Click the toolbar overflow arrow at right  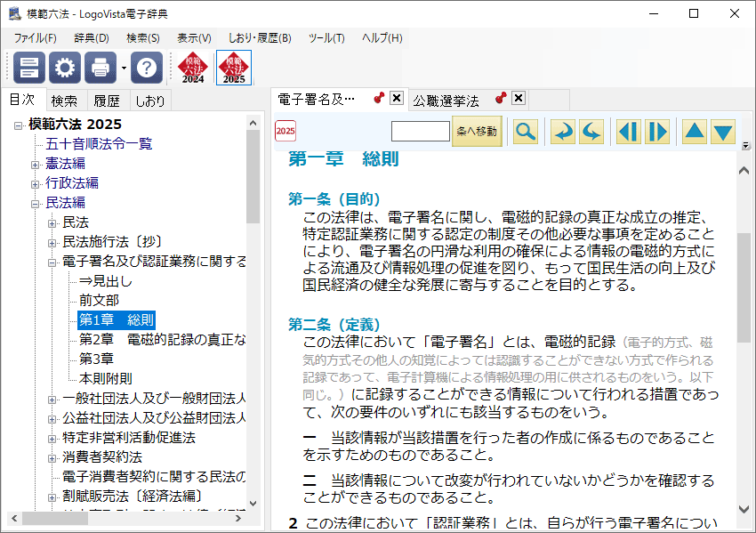(x=746, y=145)
